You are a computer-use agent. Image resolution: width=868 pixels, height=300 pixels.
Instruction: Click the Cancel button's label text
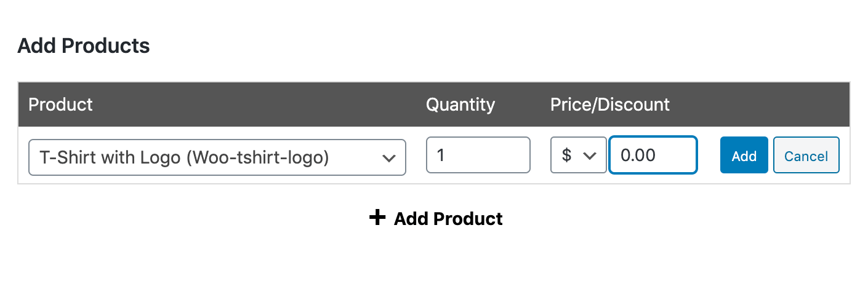point(806,156)
